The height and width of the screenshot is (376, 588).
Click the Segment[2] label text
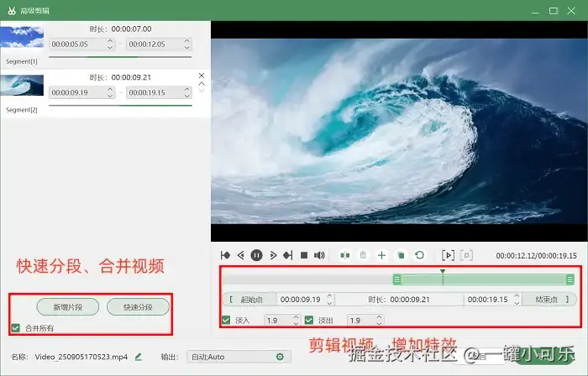[x=22, y=110]
